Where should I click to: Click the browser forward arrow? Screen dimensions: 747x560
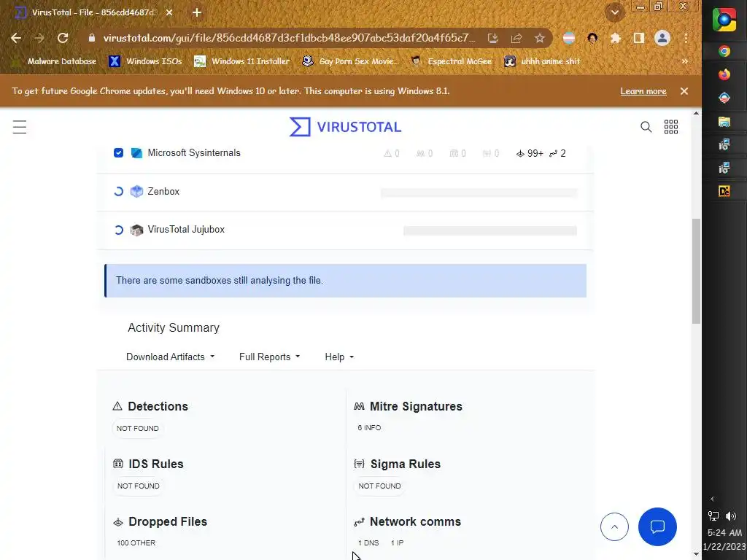click(39, 38)
